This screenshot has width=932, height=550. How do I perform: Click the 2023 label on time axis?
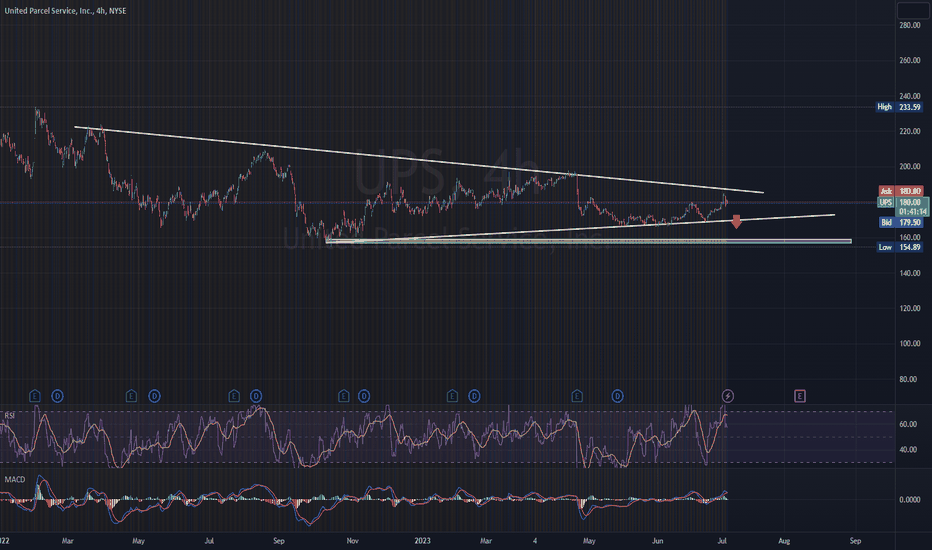point(423,541)
